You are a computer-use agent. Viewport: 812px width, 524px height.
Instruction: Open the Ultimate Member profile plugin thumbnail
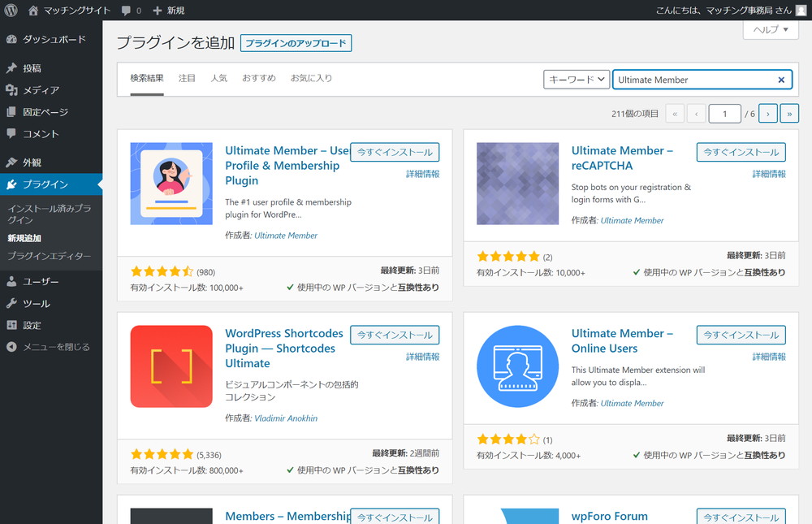[171, 184]
